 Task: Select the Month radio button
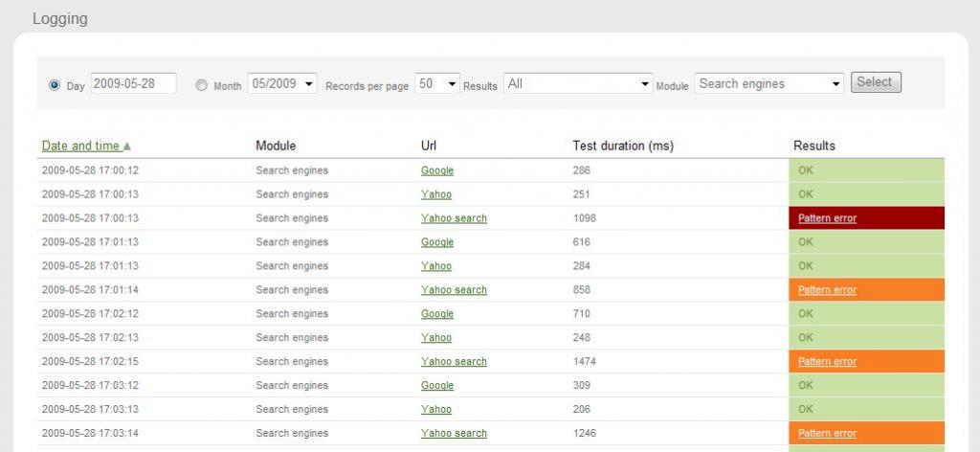(201, 85)
